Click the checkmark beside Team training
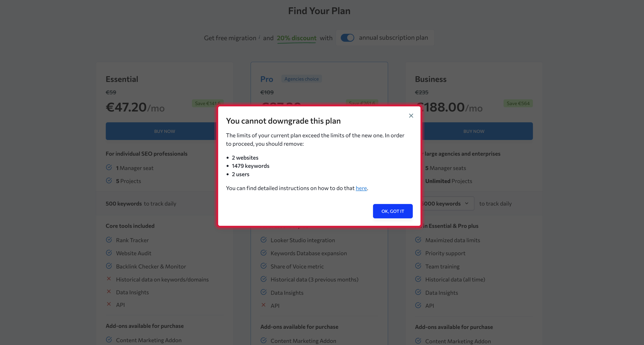 (x=418, y=266)
